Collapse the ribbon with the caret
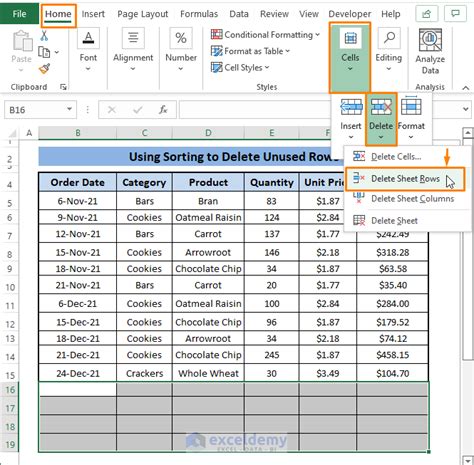 click(x=466, y=88)
